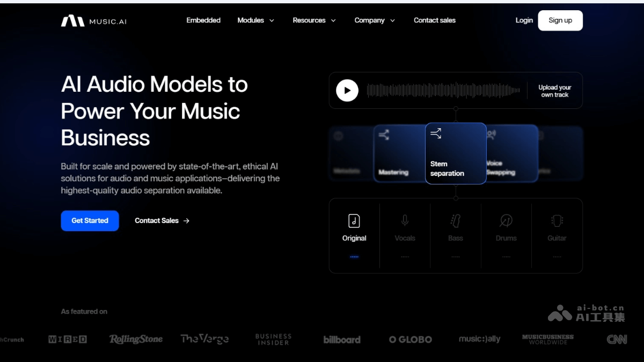Open Contact sales in the navigation bar
The width and height of the screenshot is (644, 362).
[x=434, y=20]
